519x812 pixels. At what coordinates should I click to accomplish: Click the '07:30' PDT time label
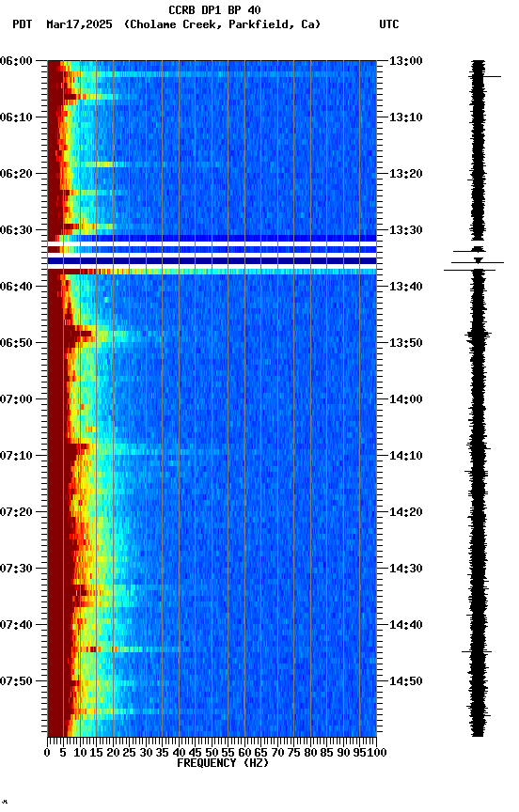[x=16, y=569]
